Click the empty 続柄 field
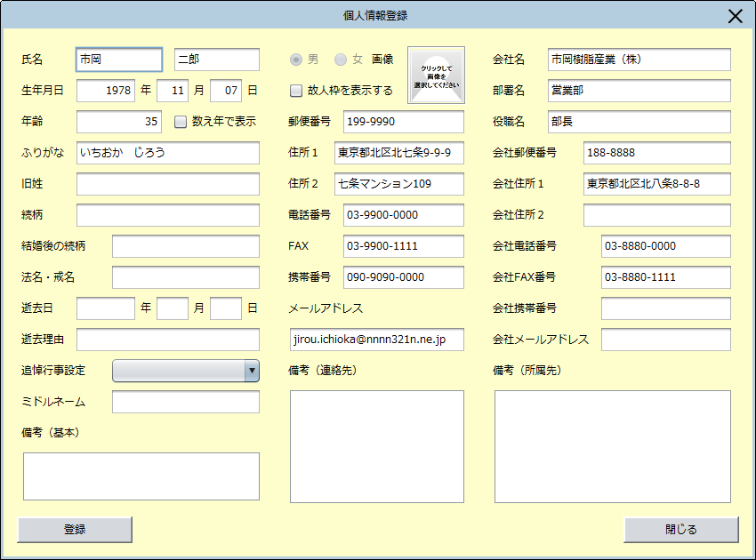The height and width of the screenshot is (560, 756). 168,215
